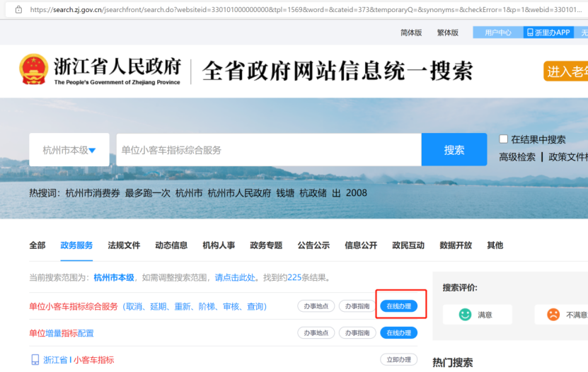The width and height of the screenshot is (588, 372).
Task: Click hot search term 杭州市消费券
Action: (93, 193)
